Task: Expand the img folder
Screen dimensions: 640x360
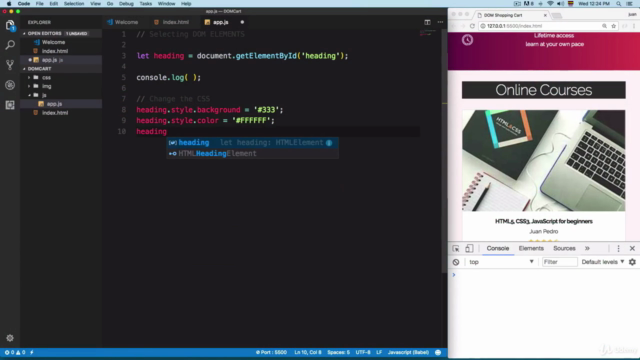Action: click(29, 86)
